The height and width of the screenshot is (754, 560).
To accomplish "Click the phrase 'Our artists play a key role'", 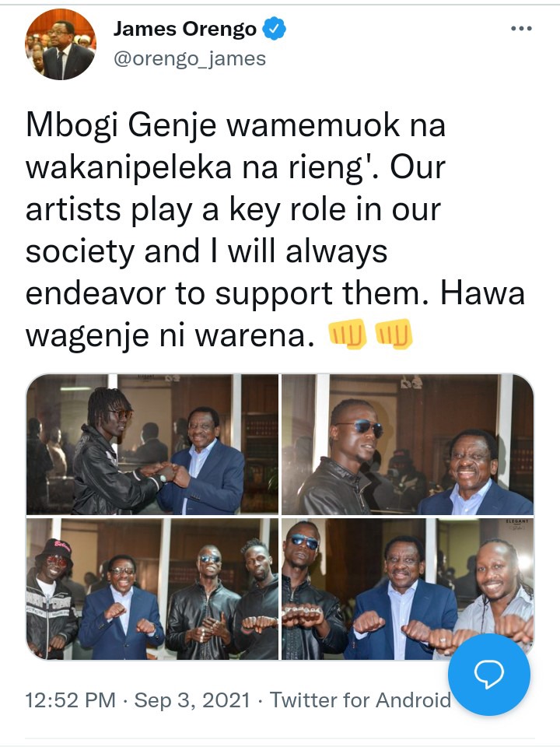I will coord(233,188).
